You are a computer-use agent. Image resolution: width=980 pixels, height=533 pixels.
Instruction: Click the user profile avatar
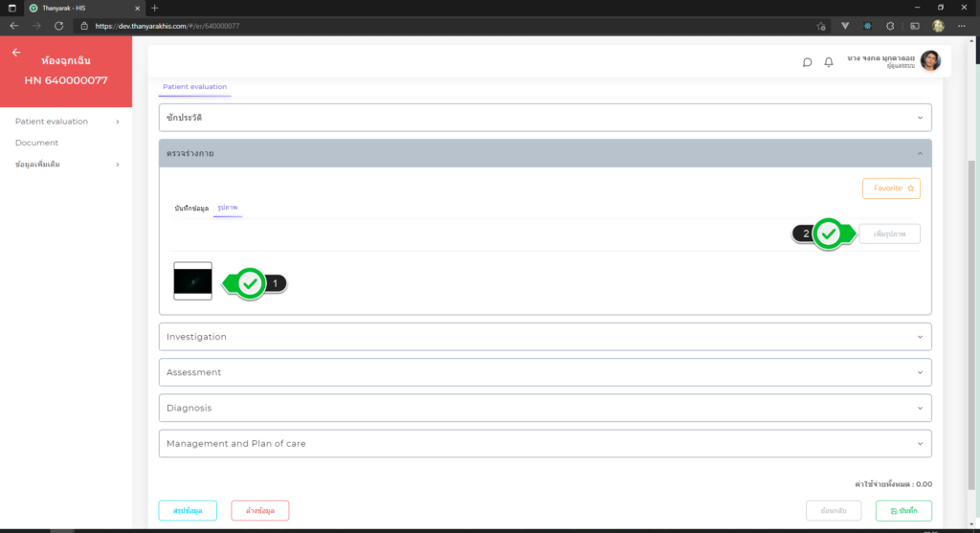[x=929, y=61]
